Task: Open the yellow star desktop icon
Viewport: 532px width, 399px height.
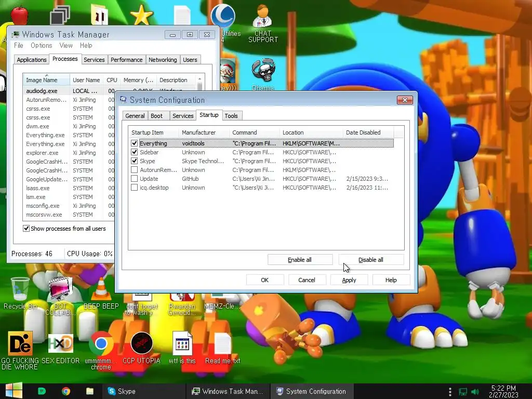Action: [x=141, y=15]
